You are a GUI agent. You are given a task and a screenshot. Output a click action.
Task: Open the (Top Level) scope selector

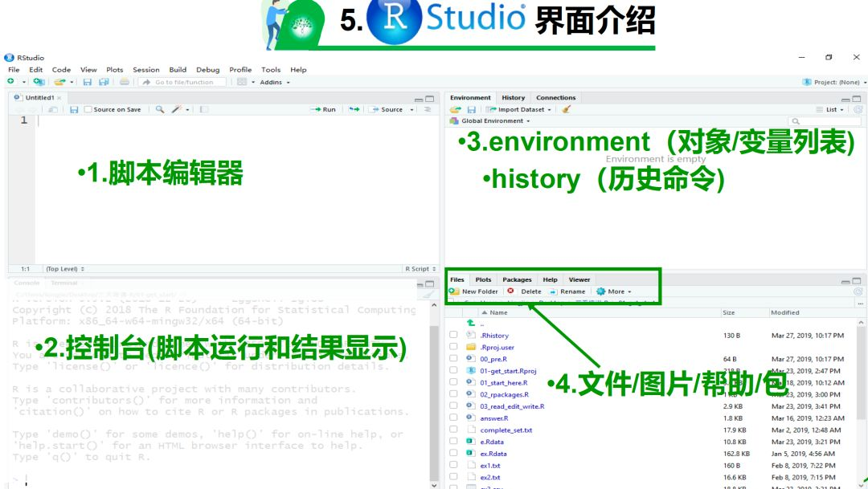point(65,269)
